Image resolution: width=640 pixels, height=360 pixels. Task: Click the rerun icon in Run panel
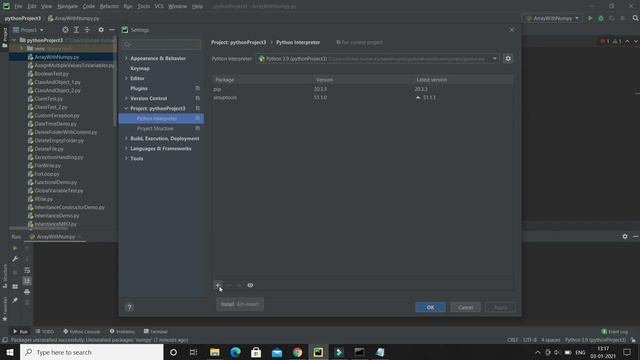click(15, 248)
